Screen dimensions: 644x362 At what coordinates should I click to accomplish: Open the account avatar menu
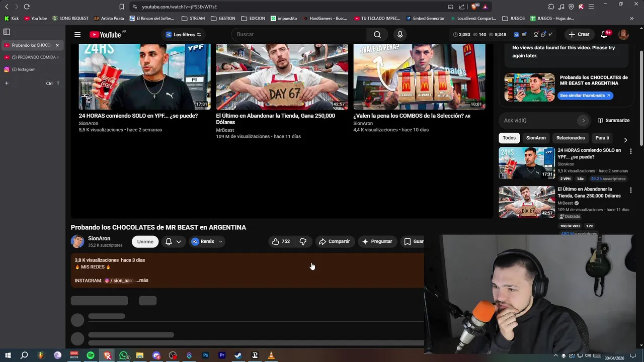[623, 34]
